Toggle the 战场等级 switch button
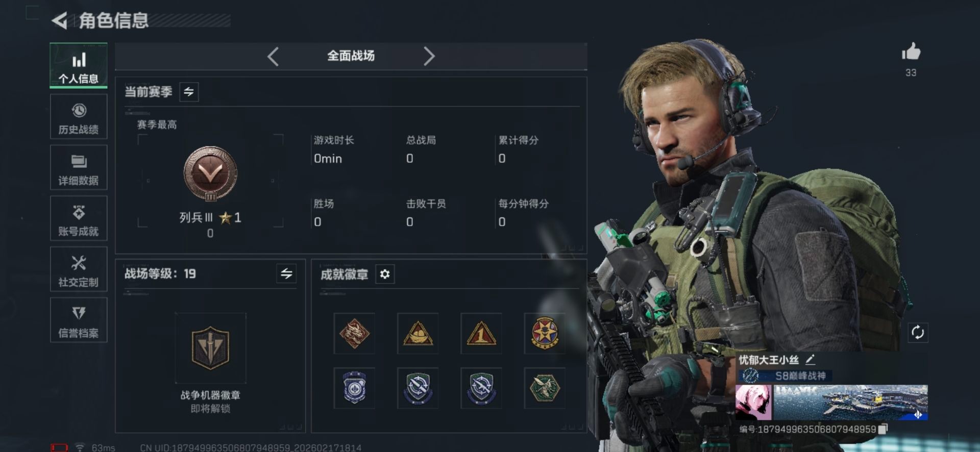The image size is (980, 452). (286, 274)
